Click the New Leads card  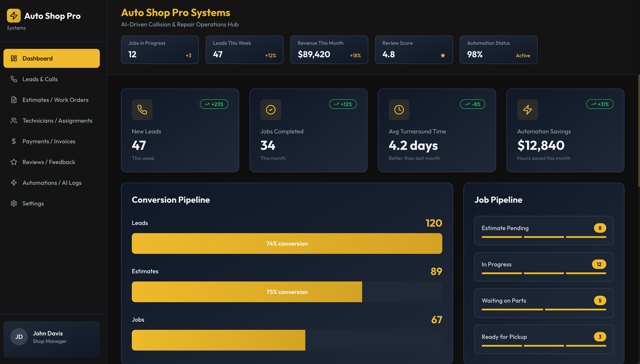(180, 130)
